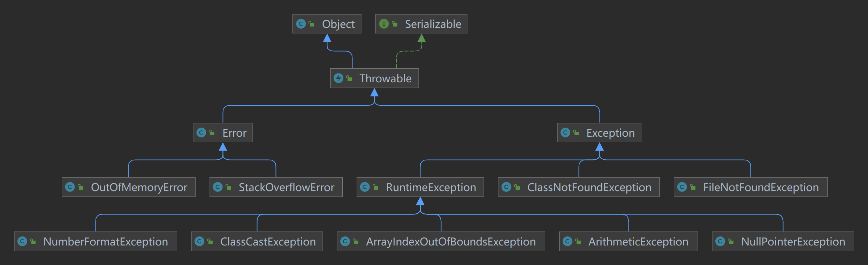This screenshot has height=265, width=868.
Task: Click the inheritance arrowhead below Throwable
Action: pyautogui.click(x=374, y=92)
